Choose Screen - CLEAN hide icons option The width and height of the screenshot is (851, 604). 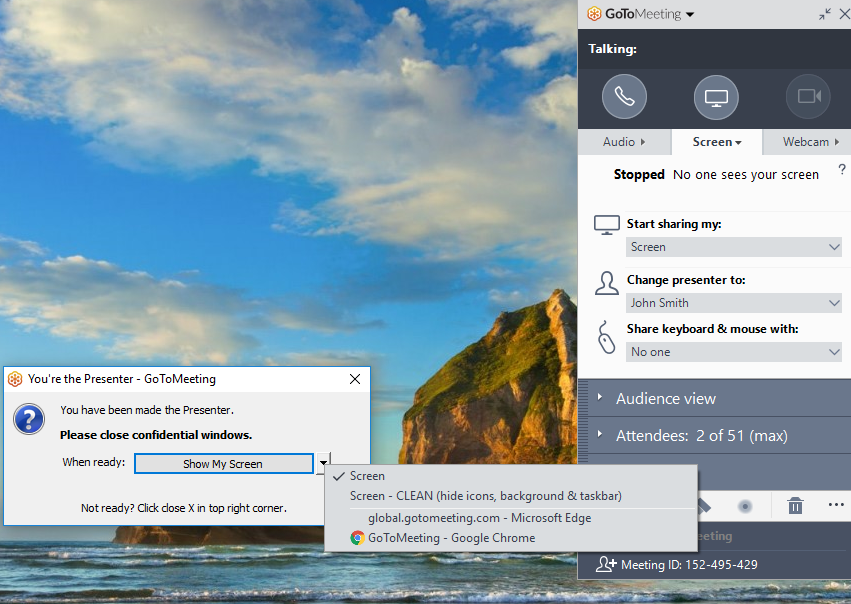(x=510, y=496)
